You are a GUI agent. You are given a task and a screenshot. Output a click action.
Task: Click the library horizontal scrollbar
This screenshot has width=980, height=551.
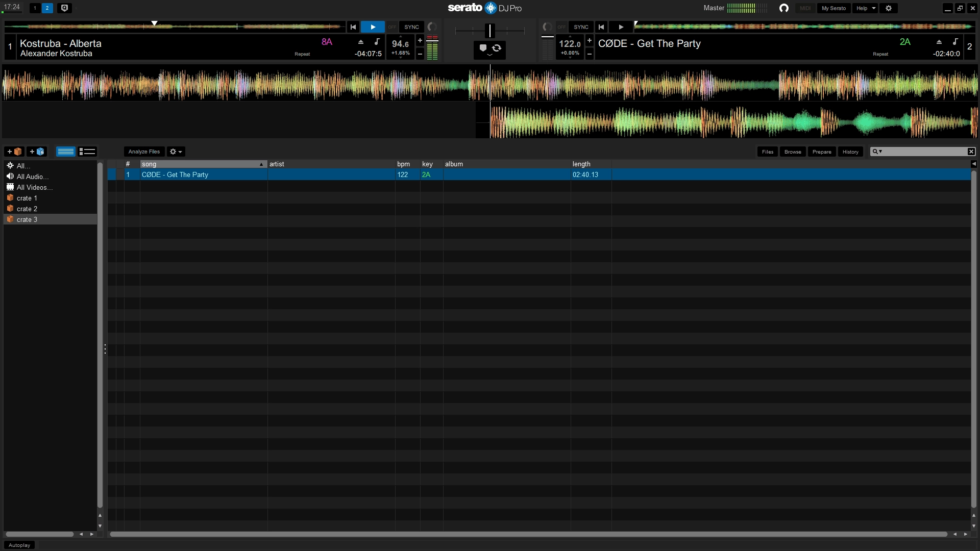coord(528,534)
